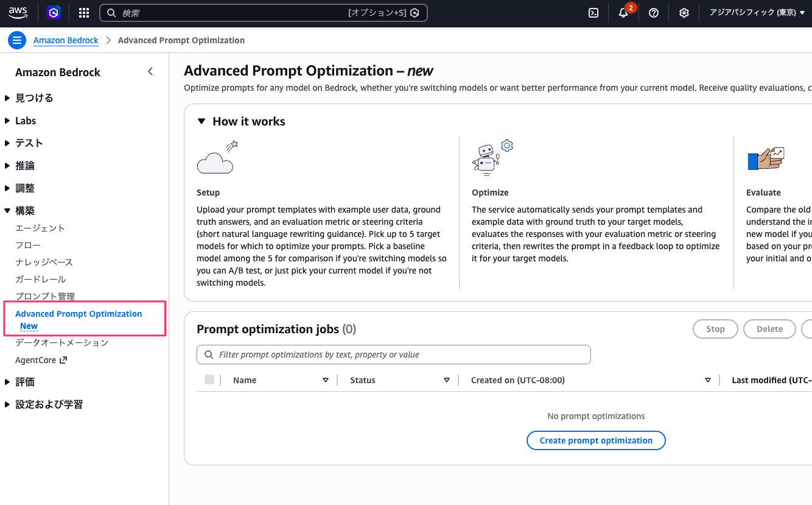Click the Amazon Bedrock sidebar title
The width and height of the screenshot is (812, 505).
58,72
